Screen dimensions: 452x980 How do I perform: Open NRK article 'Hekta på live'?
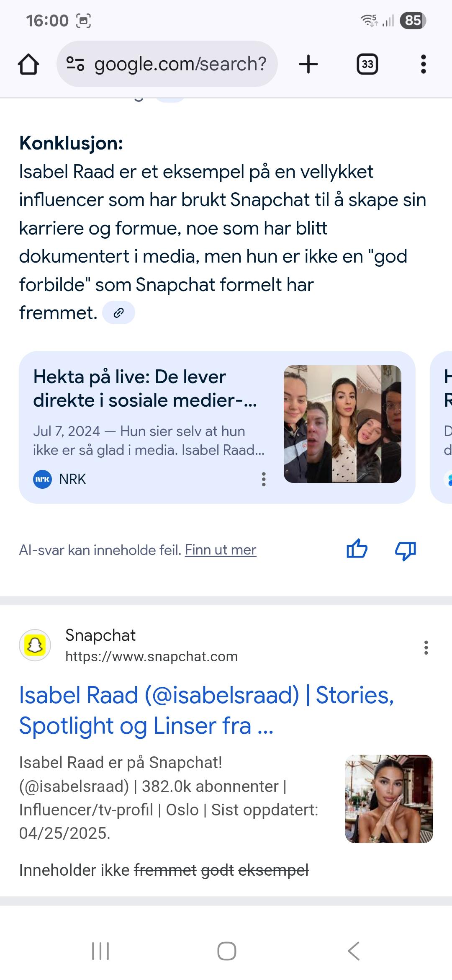coord(145,389)
